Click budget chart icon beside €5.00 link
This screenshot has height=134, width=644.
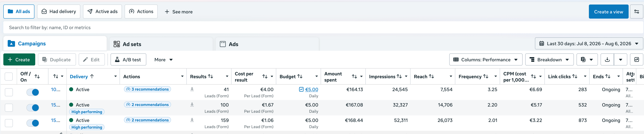[301, 89]
